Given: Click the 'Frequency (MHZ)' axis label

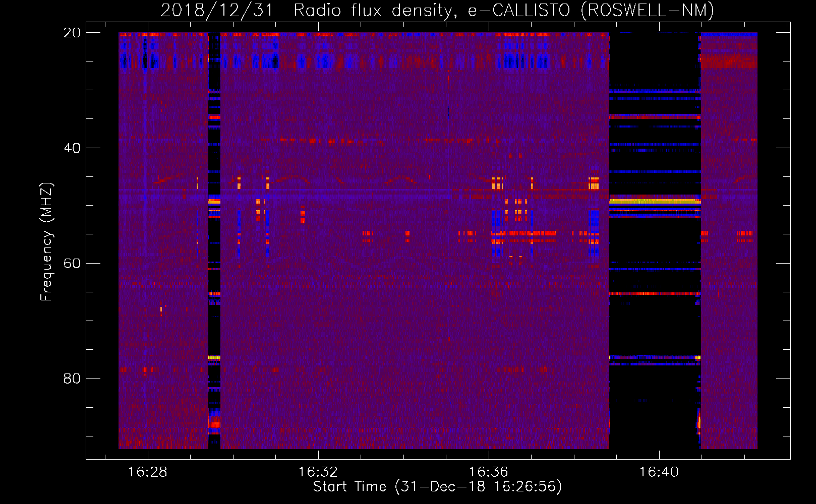Looking at the screenshot, I should click(x=46, y=242).
